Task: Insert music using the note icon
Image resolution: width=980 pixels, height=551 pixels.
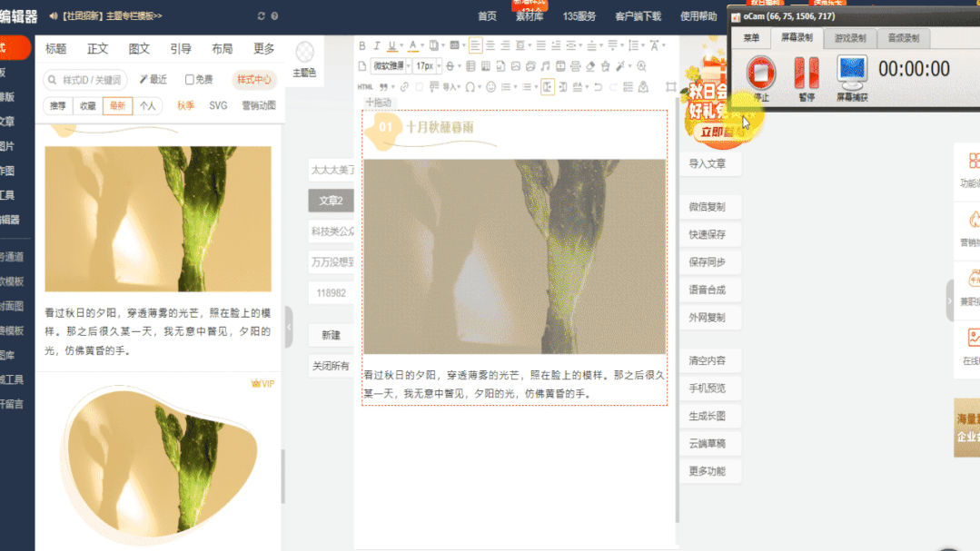Action: coord(545,65)
